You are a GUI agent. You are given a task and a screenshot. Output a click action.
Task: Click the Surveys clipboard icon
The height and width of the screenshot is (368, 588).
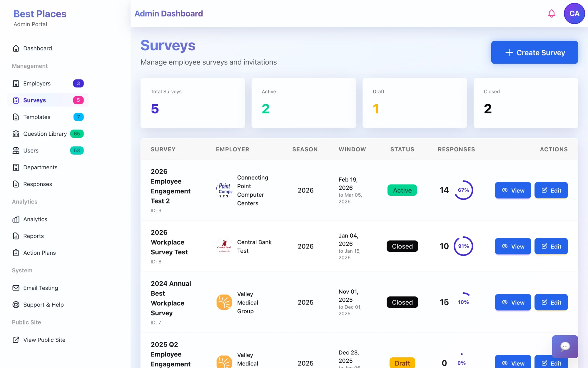16,100
